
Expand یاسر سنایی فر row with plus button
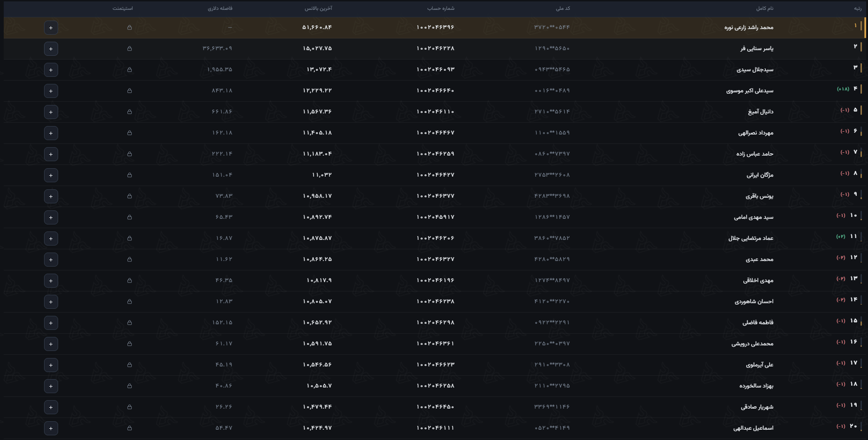point(51,49)
